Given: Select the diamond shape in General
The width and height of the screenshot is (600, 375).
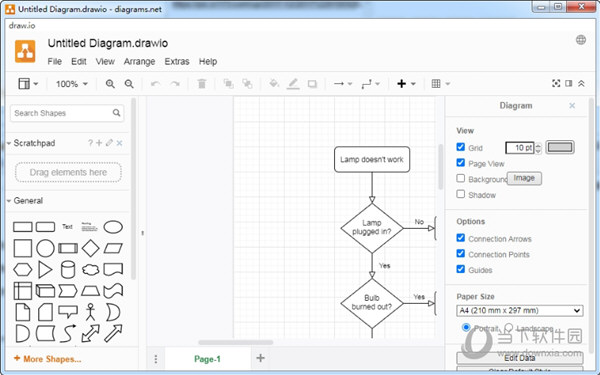Looking at the screenshot, I should click(x=91, y=248).
